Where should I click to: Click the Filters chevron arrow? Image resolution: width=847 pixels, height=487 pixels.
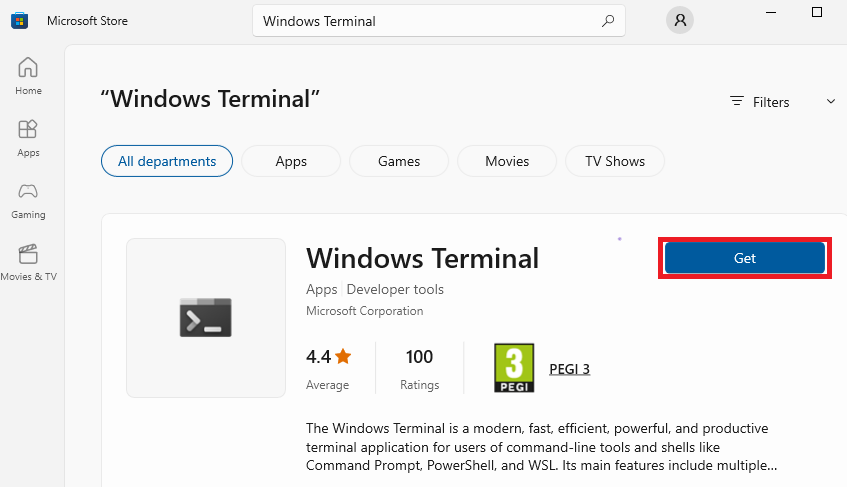830,102
